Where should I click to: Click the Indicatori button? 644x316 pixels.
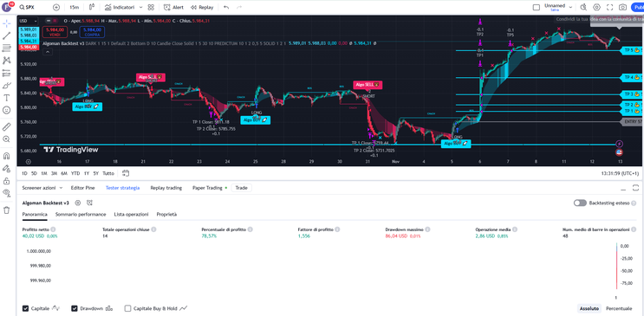coord(120,8)
